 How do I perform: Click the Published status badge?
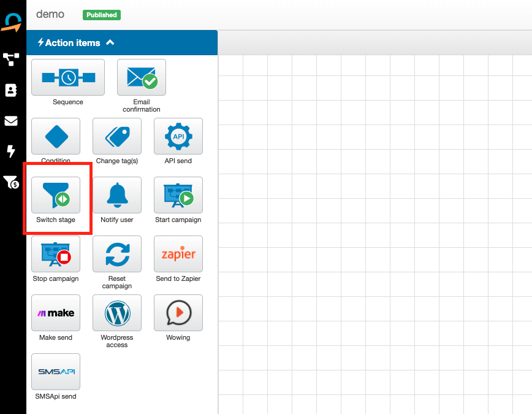tap(102, 15)
